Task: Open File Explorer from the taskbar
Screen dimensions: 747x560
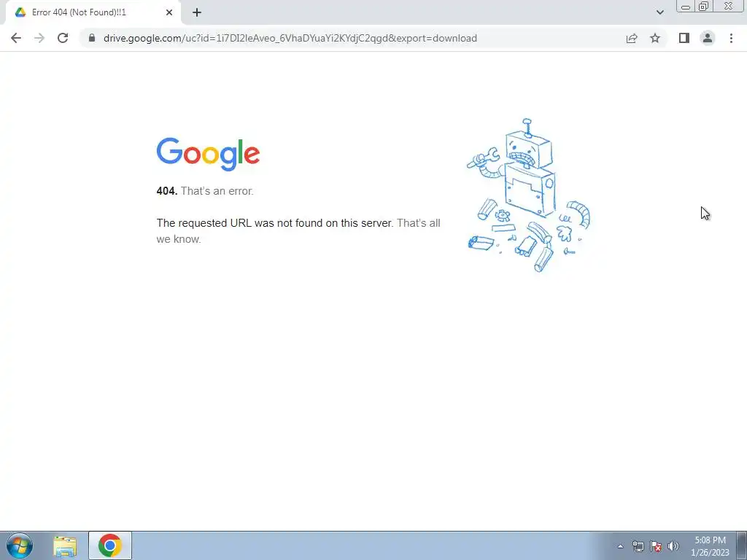Action: tap(65, 545)
